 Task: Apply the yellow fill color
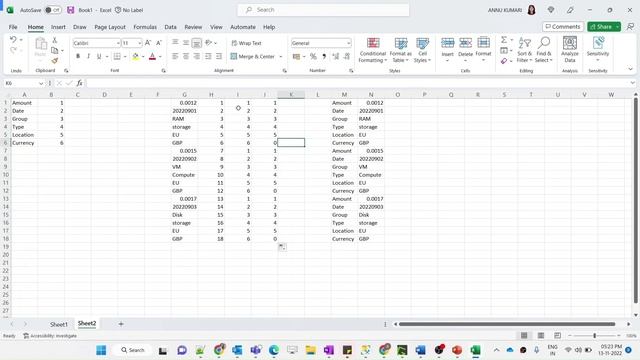click(x=136, y=56)
